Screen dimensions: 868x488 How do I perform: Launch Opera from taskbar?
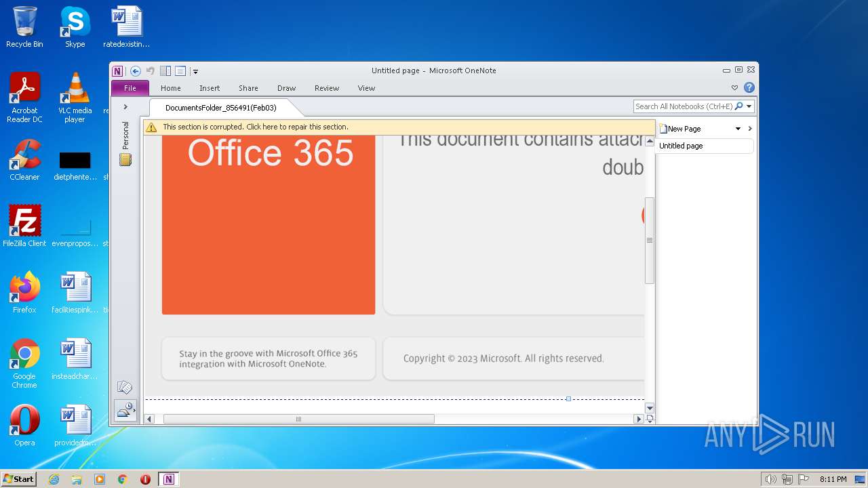click(145, 479)
